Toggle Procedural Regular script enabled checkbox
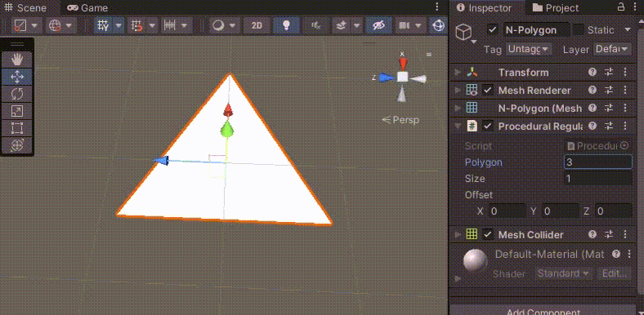644x315 pixels. pos(488,126)
